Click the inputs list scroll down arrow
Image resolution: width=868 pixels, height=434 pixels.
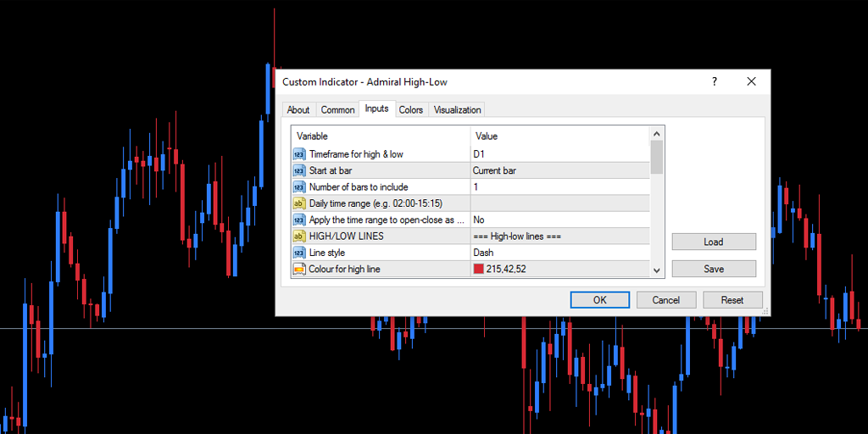coord(657,270)
